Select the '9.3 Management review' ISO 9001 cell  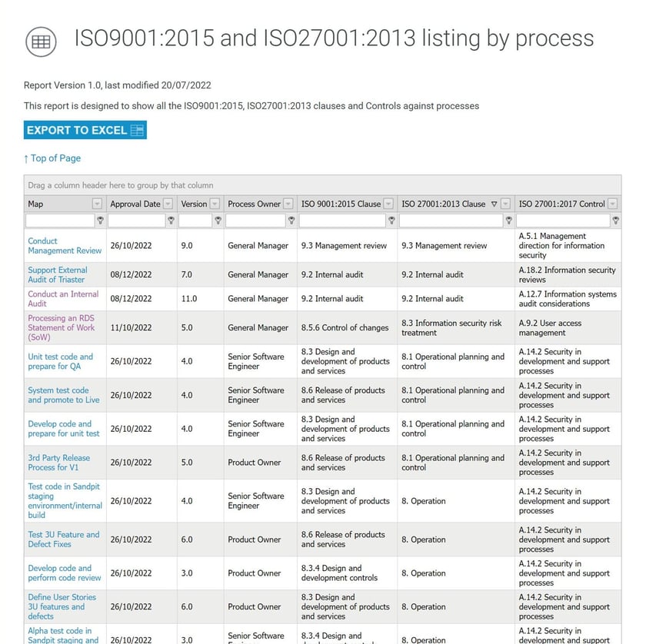click(348, 246)
